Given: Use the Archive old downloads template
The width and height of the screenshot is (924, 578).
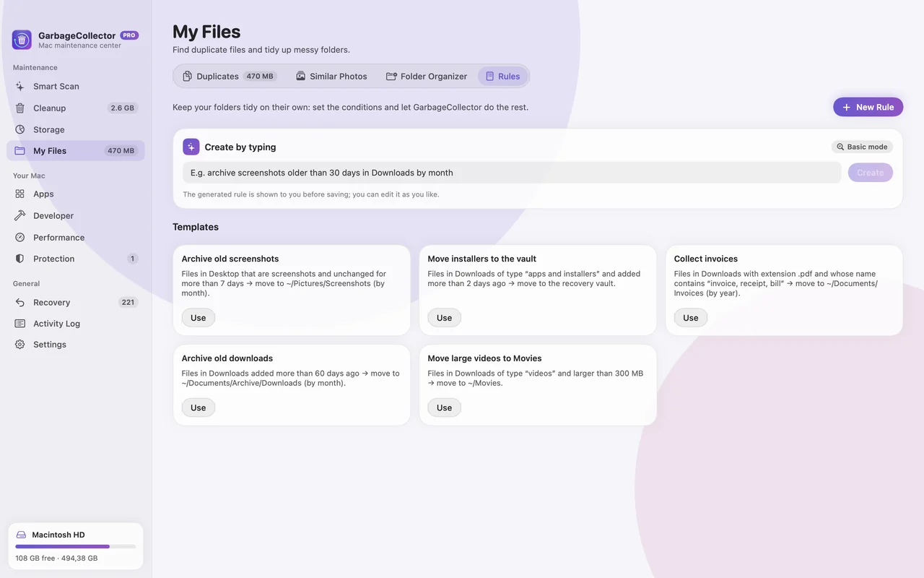Looking at the screenshot, I should pos(199,407).
